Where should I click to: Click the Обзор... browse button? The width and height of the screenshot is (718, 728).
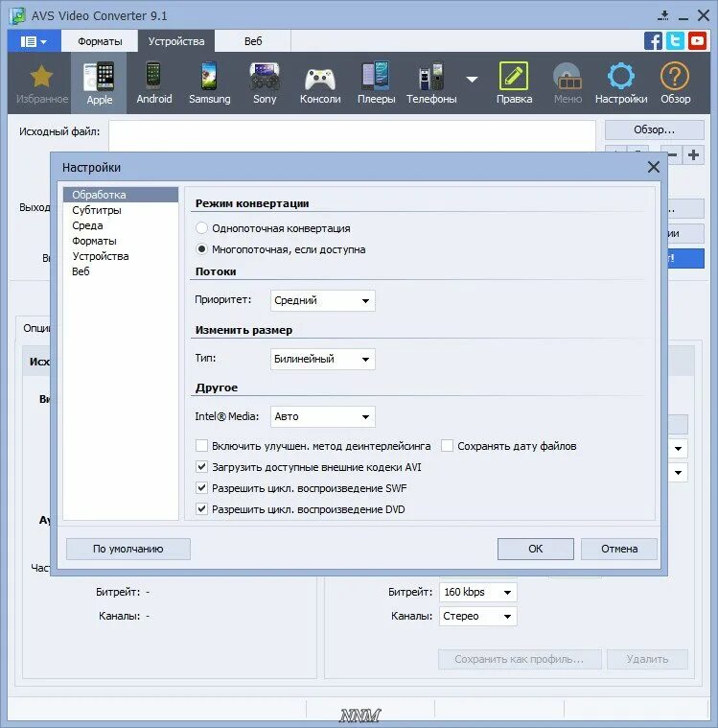click(655, 129)
